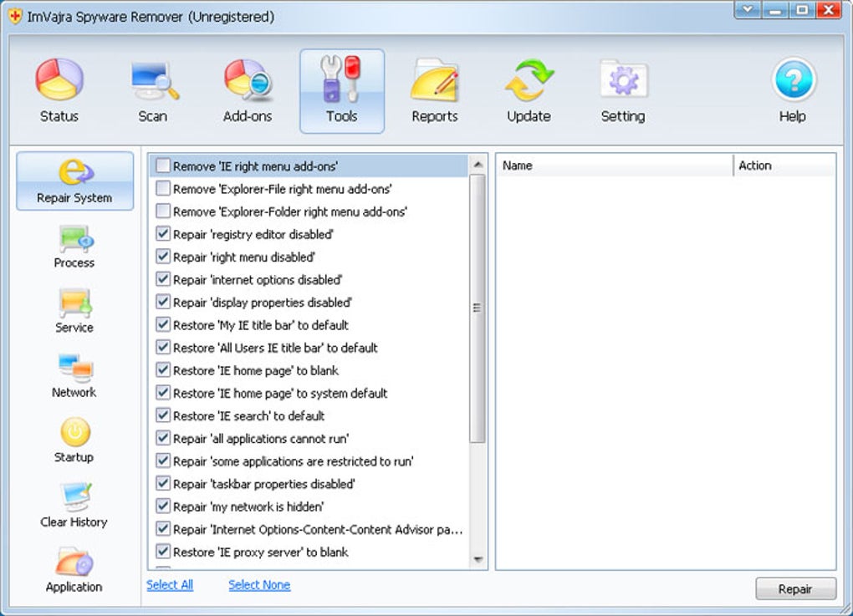Click the list scrollbar down arrow
The width and height of the screenshot is (853, 616).
point(478,559)
